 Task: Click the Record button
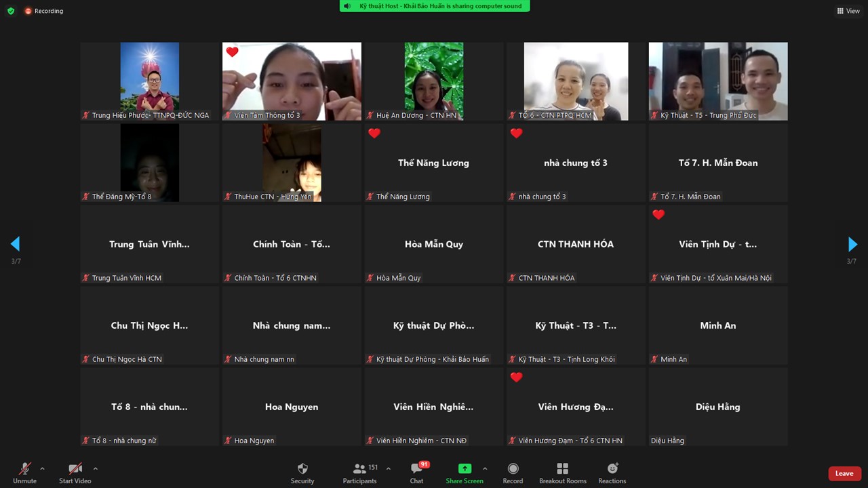513,473
